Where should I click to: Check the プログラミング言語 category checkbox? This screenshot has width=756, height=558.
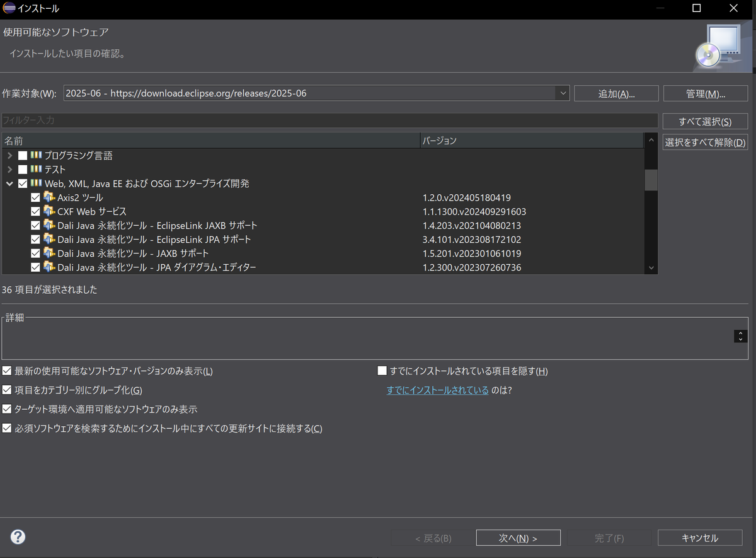point(23,155)
